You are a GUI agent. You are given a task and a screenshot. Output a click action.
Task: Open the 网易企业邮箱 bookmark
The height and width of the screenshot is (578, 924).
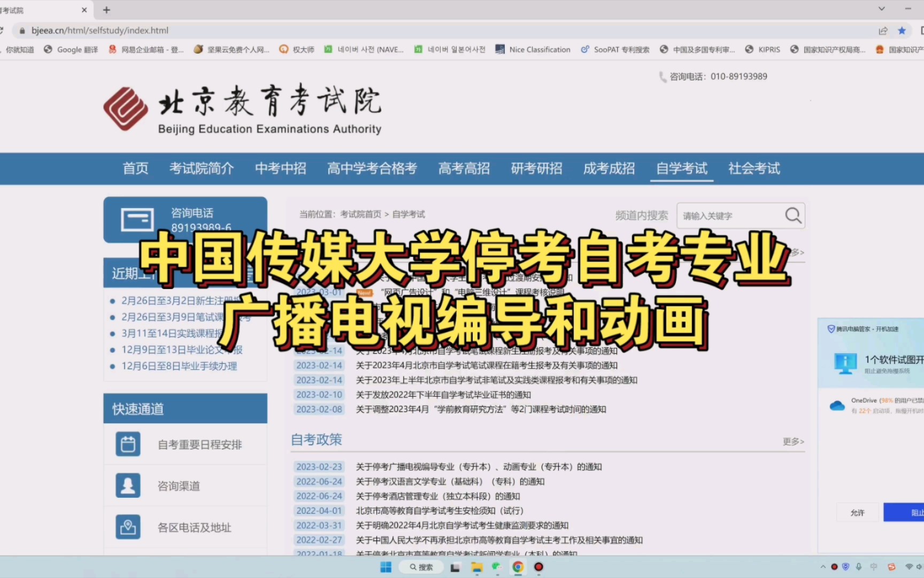click(x=146, y=49)
